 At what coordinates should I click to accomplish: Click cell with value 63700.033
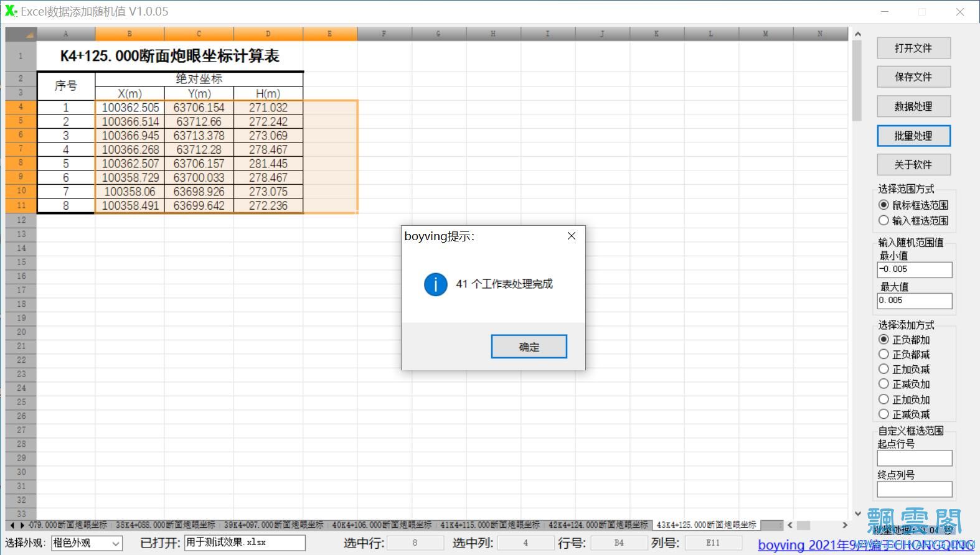[199, 177]
